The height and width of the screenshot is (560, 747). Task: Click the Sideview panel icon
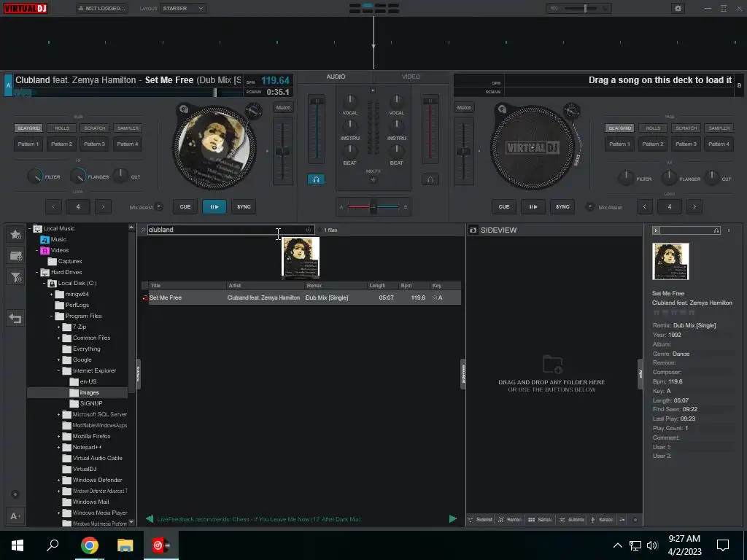(x=473, y=230)
